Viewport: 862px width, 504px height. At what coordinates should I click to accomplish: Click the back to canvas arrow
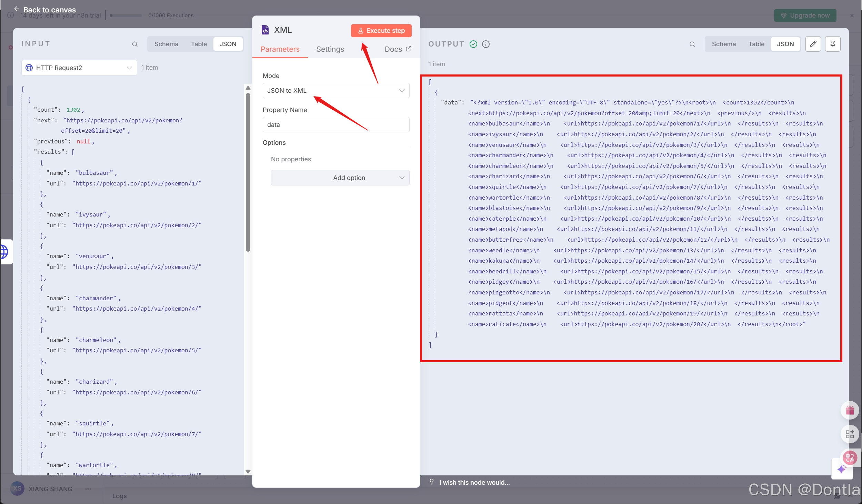pos(17,9)
